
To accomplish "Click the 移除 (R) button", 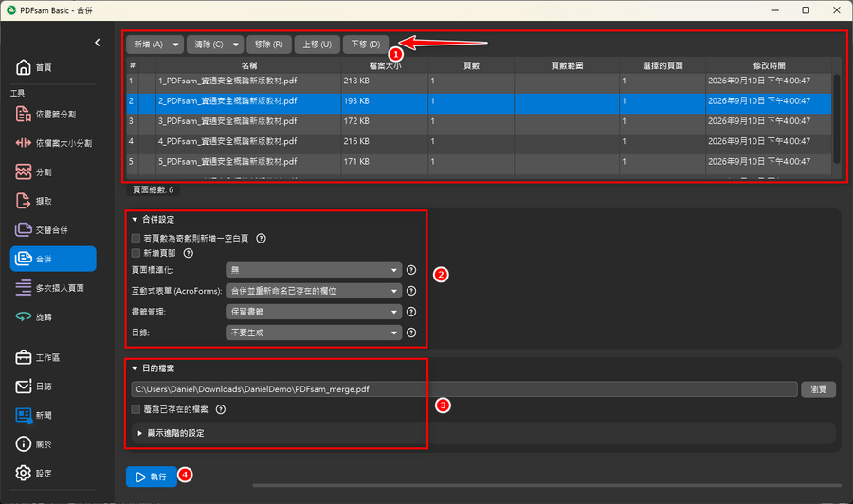I will pyautogui.click(x=269, y=44).
